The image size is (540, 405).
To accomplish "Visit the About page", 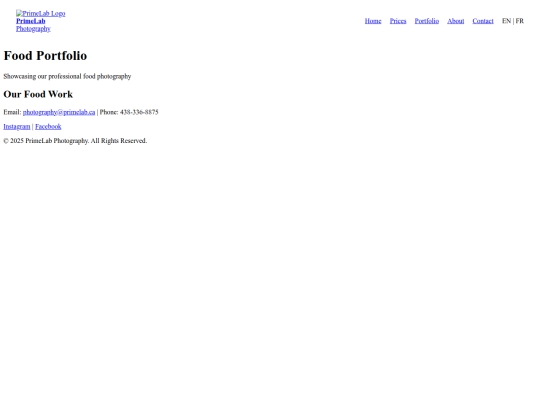I will pos(456,21).
